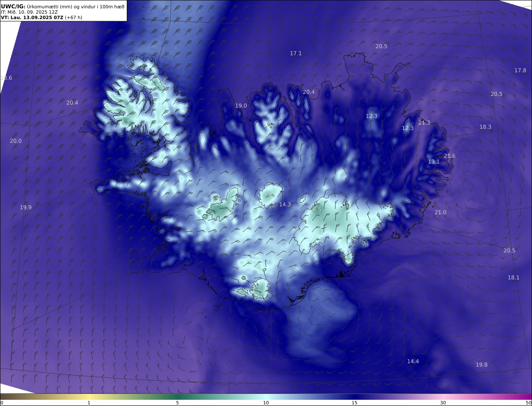The height and width of the screenshot is (406, 532).
Task: Click the 14.3 value in central Iceland
Action: coord(285,205)
